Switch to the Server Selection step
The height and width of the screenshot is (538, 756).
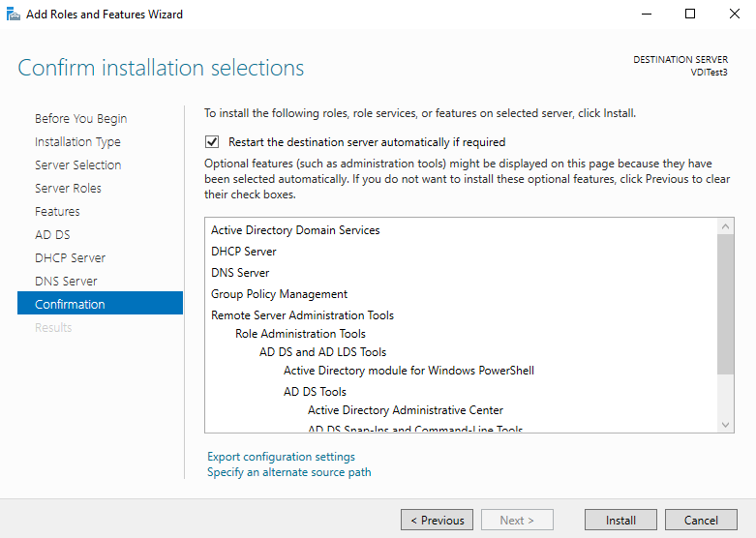coord(77,165)
